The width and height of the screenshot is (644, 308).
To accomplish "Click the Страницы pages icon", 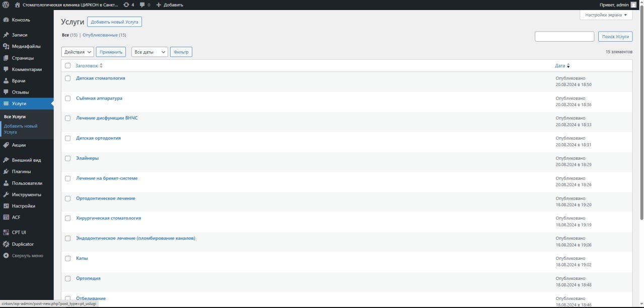I will 6,58.
